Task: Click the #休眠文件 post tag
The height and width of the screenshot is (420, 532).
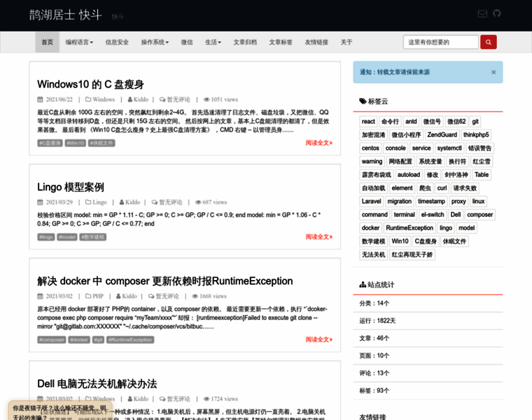Action: [101, 143]
